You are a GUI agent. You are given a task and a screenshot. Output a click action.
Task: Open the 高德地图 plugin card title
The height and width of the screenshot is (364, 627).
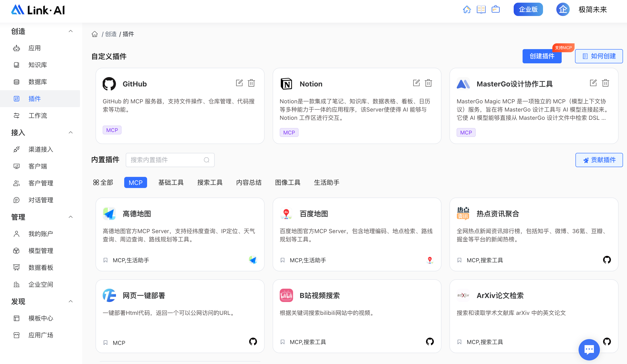click(x=137, y=214)
